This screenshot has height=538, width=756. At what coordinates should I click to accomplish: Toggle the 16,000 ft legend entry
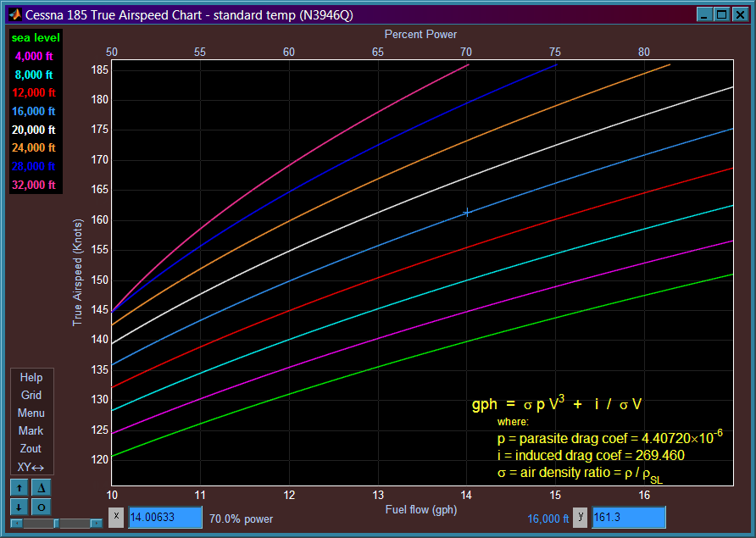(34, 111)
